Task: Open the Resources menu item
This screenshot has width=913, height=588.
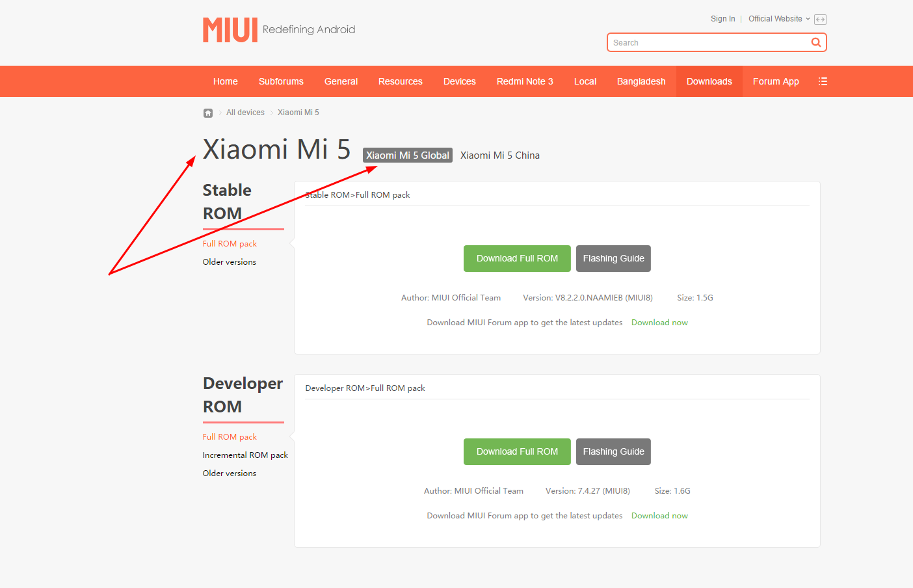Action: click(401, 81)
